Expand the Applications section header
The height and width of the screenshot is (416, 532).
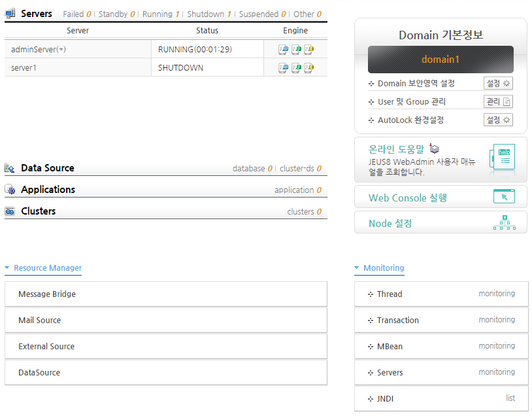tap(48, 190)
